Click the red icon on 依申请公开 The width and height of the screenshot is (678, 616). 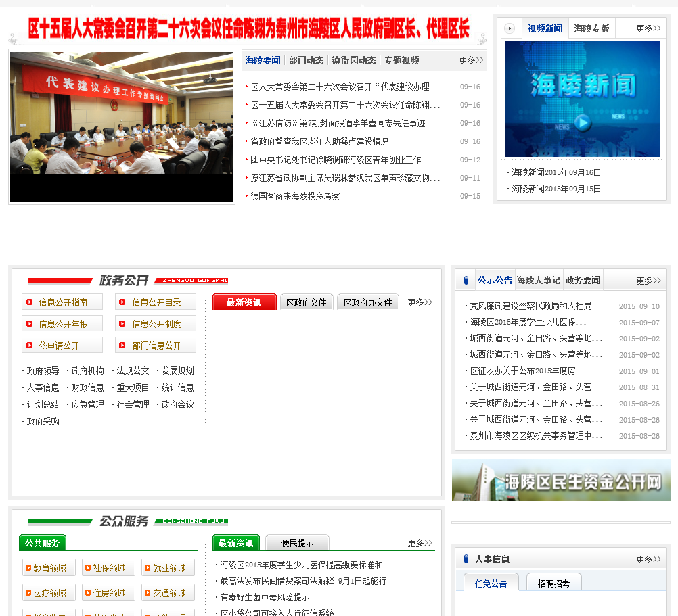pyautogui.click(x=29, y=345)
